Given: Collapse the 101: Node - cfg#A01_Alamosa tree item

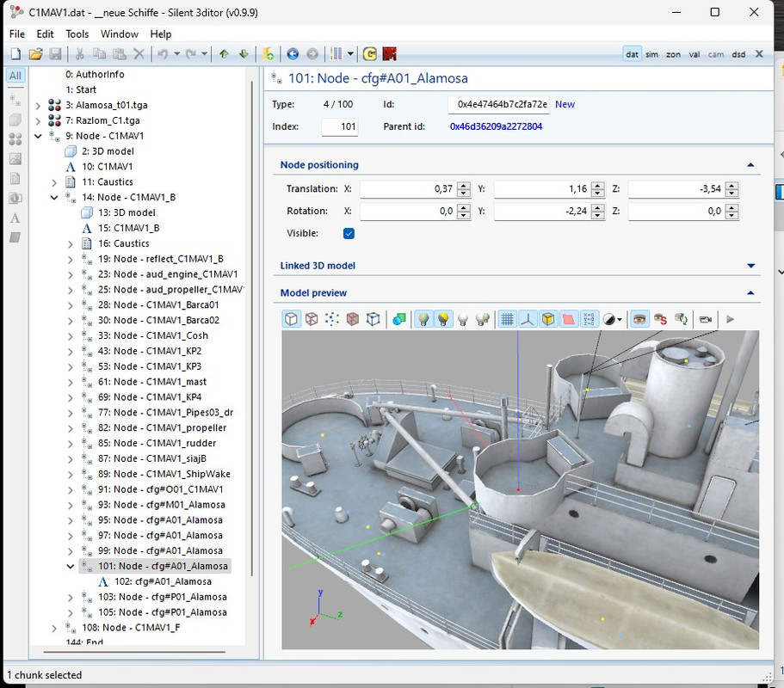Looking at the screenshot, I should 71,566.
